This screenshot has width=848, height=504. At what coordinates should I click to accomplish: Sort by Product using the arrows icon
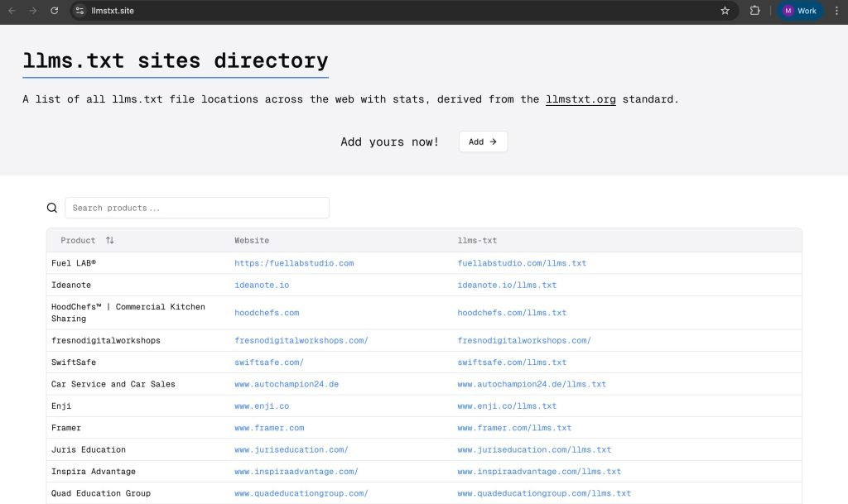pyautogui.click(x=110, y=240)
